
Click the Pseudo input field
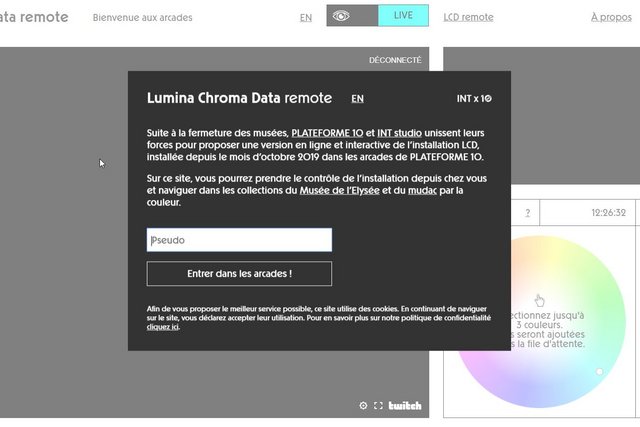coord(239,240)
